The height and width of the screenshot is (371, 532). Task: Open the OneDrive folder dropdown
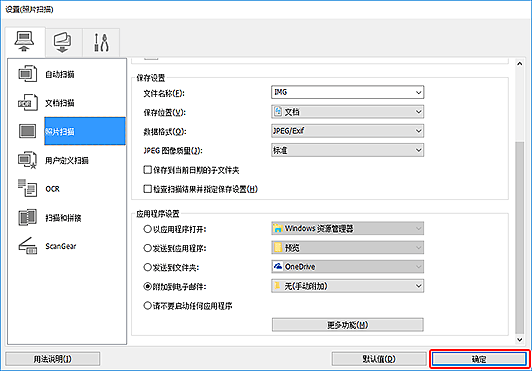click(x=347, y=266)
